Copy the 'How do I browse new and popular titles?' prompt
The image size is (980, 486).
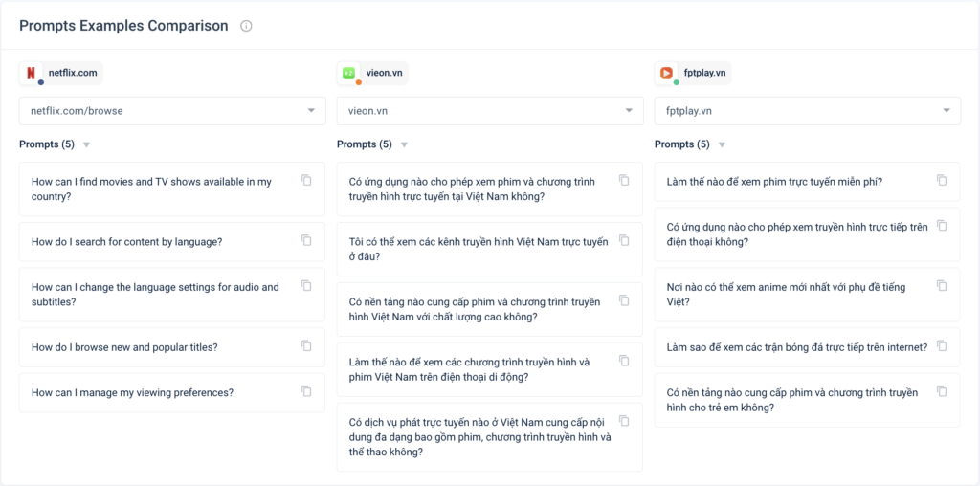(x=306, y=345)
